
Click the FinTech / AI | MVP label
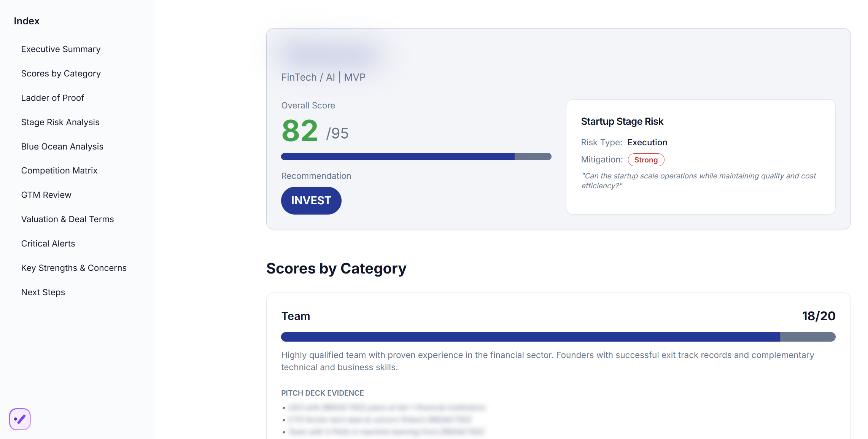323,77
